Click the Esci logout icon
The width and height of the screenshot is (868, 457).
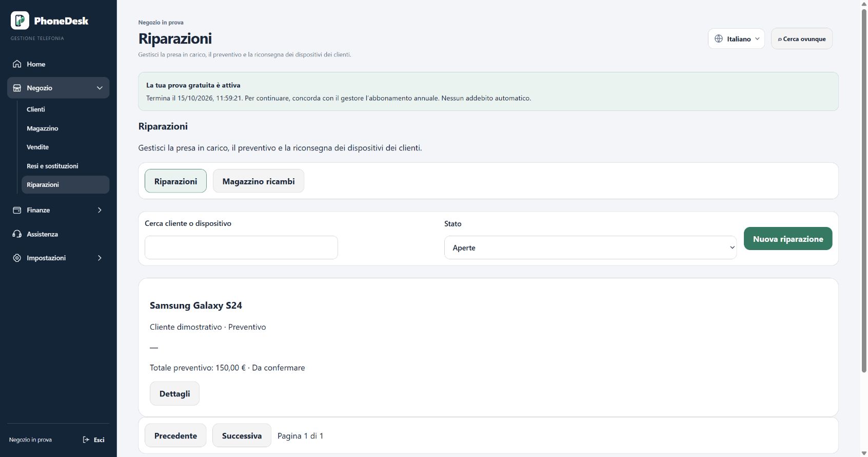coord(86,440)
